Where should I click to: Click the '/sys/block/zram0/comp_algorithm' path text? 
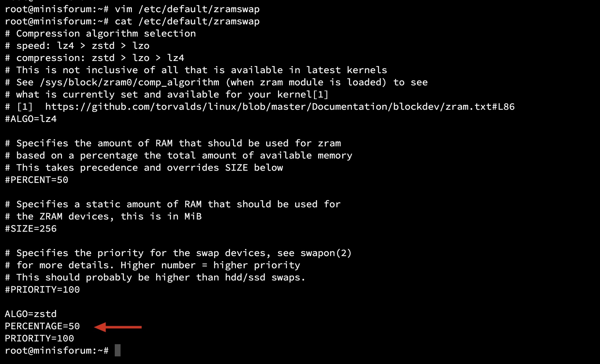[129, 82]
